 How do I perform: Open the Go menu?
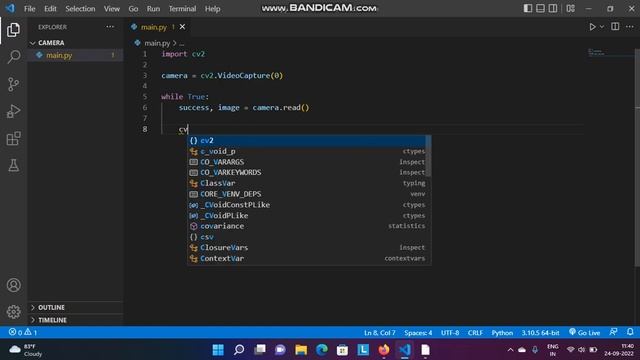coord(133,9)
